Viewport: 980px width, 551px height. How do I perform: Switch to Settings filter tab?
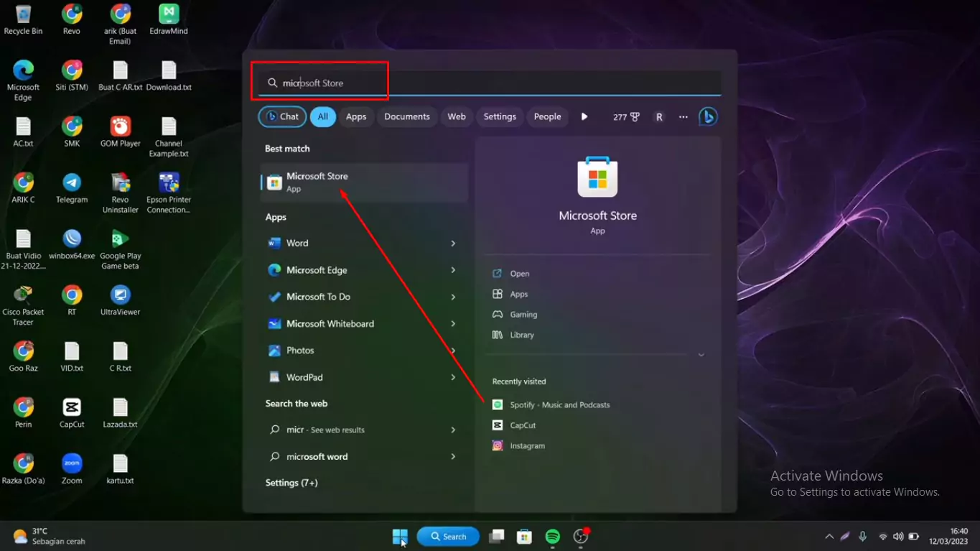tap(500, 116)
